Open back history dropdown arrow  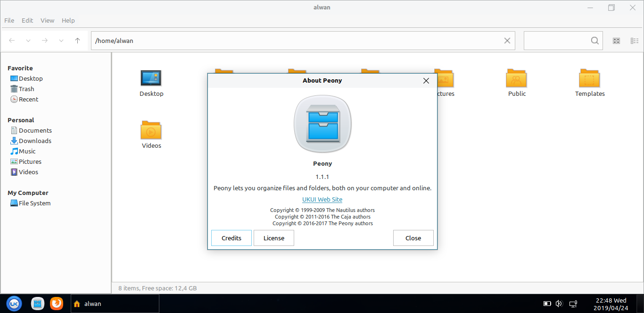tap(28, 41)
